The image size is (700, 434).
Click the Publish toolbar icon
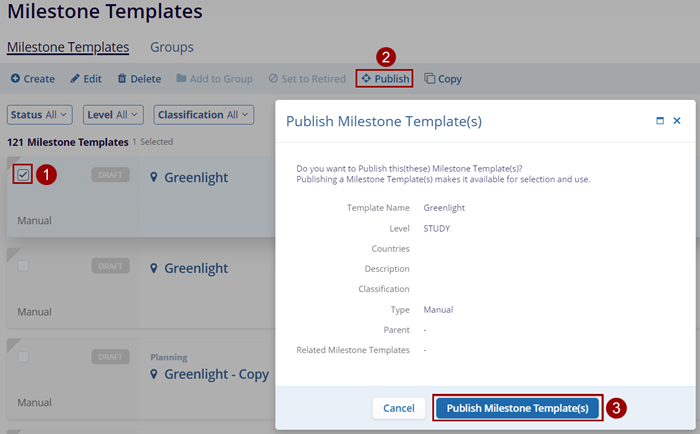click(x=366, y=79)
